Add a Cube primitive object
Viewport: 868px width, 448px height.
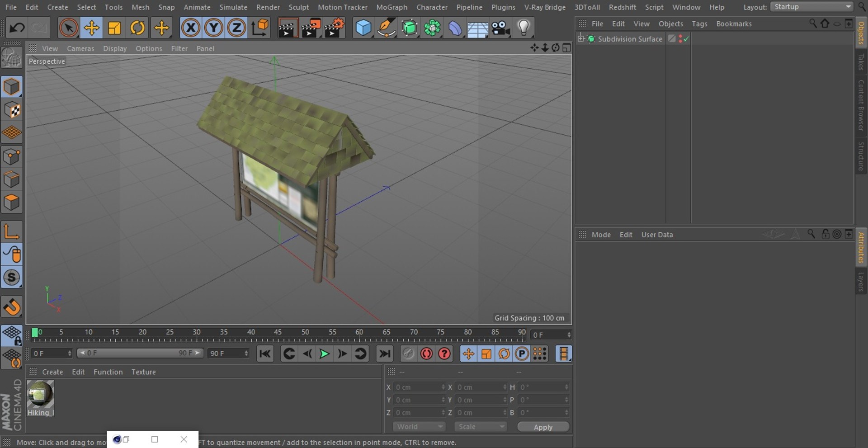coord(363,28)
